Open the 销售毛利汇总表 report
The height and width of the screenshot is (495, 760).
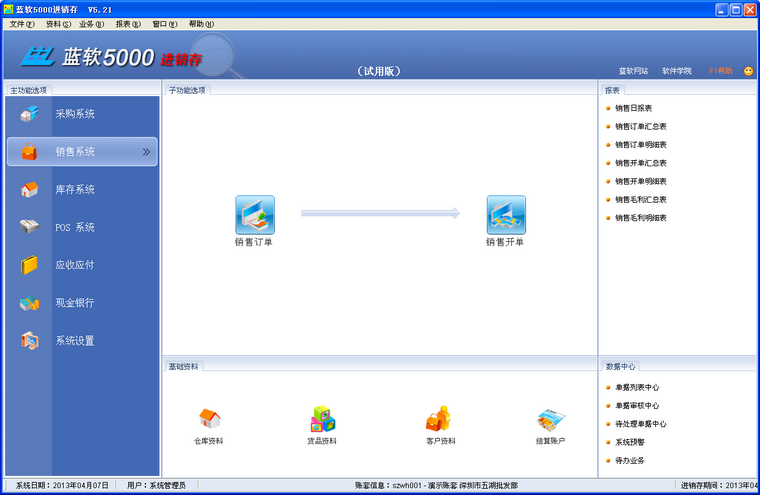click(640, 199)
